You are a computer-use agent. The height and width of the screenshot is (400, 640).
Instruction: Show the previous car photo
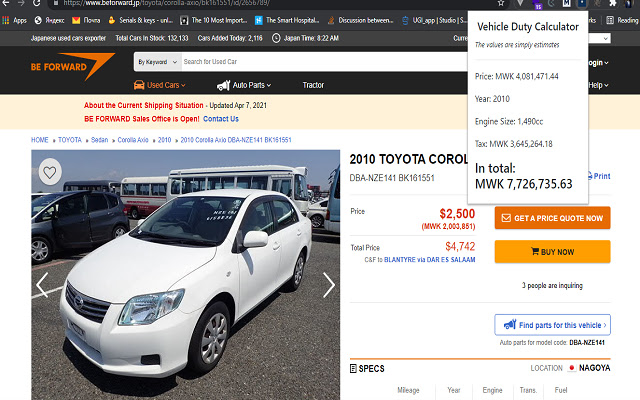42,285
